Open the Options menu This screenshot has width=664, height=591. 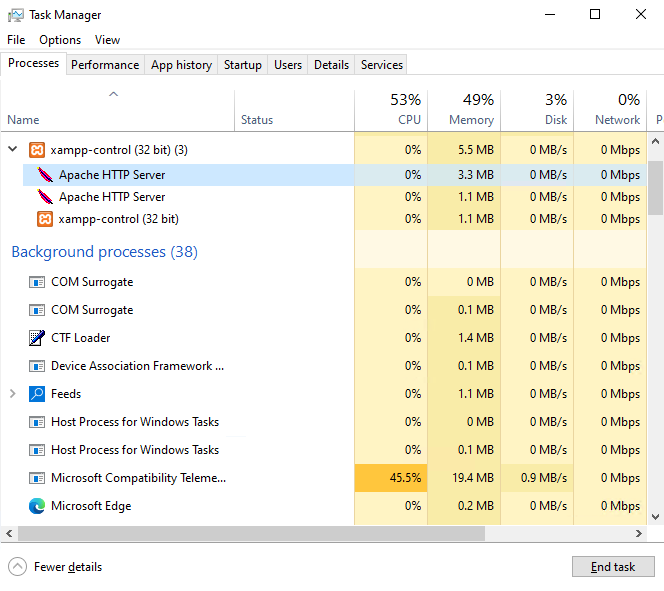tap(60, 40)
